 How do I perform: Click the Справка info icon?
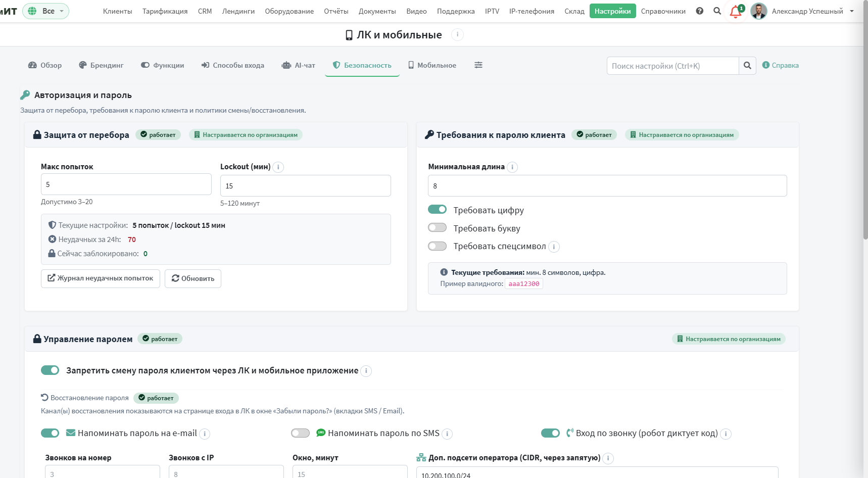tap(766, 65)
